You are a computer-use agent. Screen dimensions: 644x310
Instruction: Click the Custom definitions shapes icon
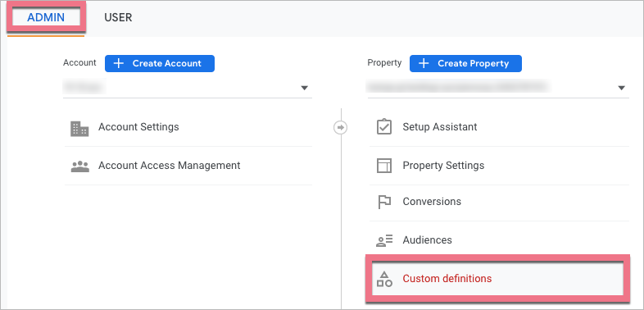[x=384, y=279]
